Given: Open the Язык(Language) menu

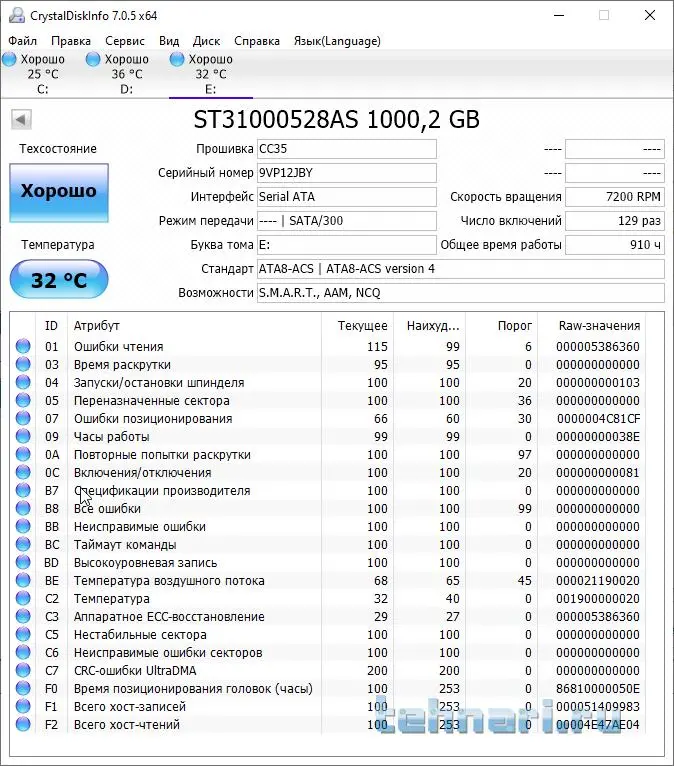Looking at the screenshot, I should 337,41.
